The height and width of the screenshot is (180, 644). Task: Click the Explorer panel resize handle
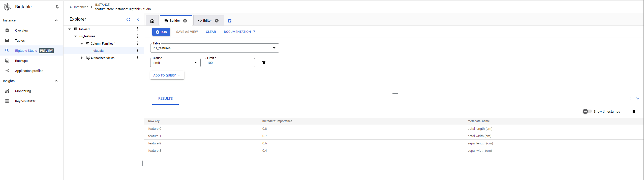(143, 163)
